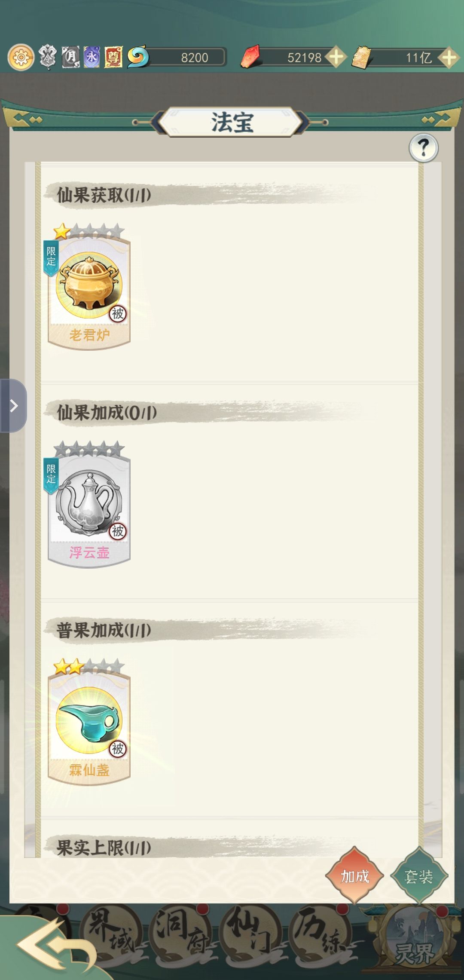Image resolution: width=464 pixels, height=980 pixels.
Task: Select the 老君炉 treasure card
Action: [89, 286]
